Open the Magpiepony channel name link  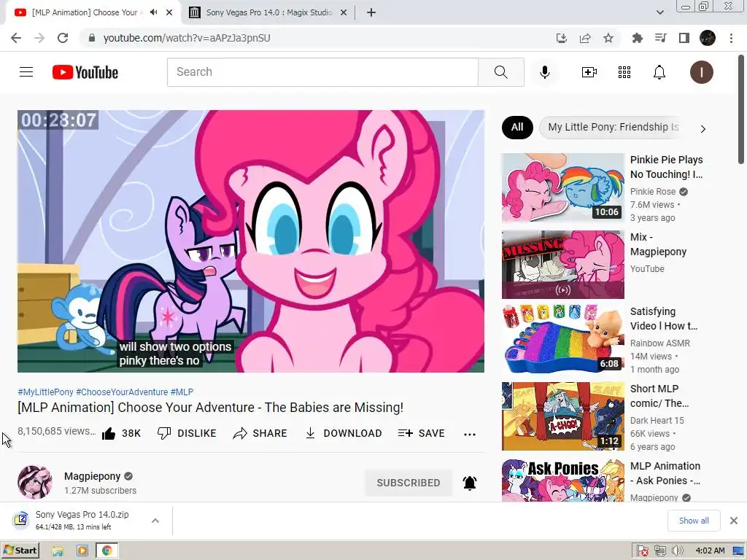click(x=93, y=476)
